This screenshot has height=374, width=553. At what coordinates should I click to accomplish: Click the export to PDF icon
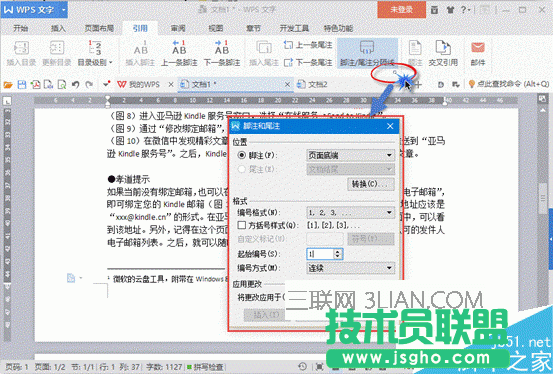(x=35, y=85)
